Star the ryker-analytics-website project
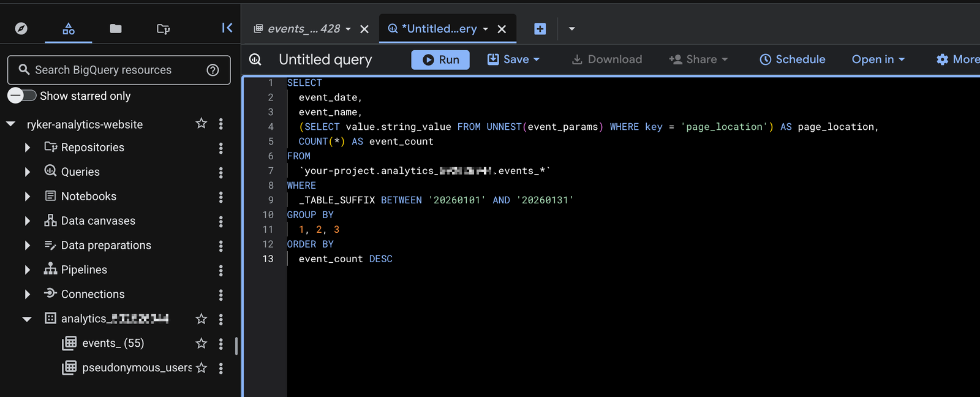The height and width of the screenshot is (397, 980). (202, 124)
